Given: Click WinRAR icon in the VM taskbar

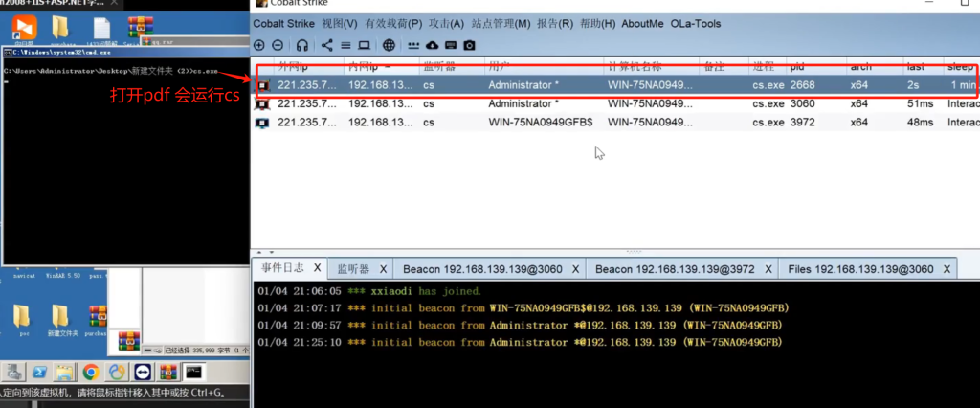Looking at the screenshot, I should (x=167, y=373).
